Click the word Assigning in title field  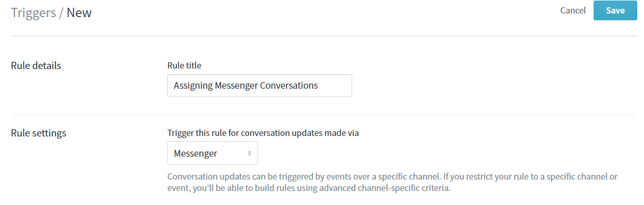point(193,86)
